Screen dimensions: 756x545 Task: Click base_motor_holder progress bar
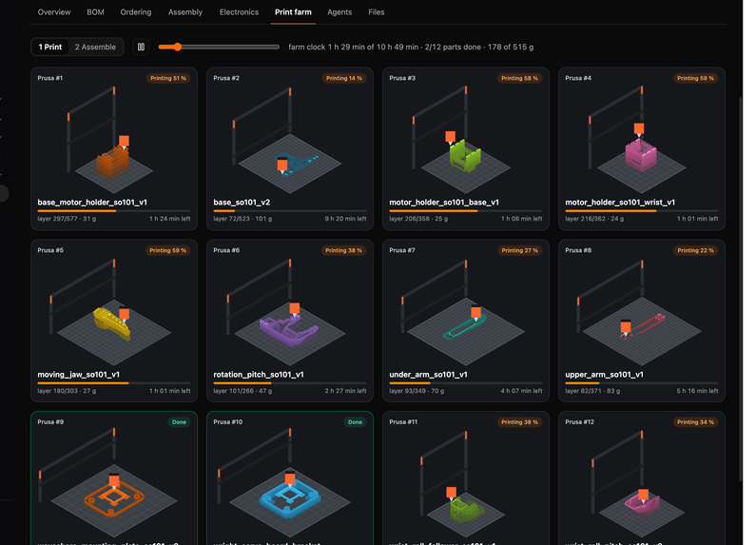tap(114, 211)
